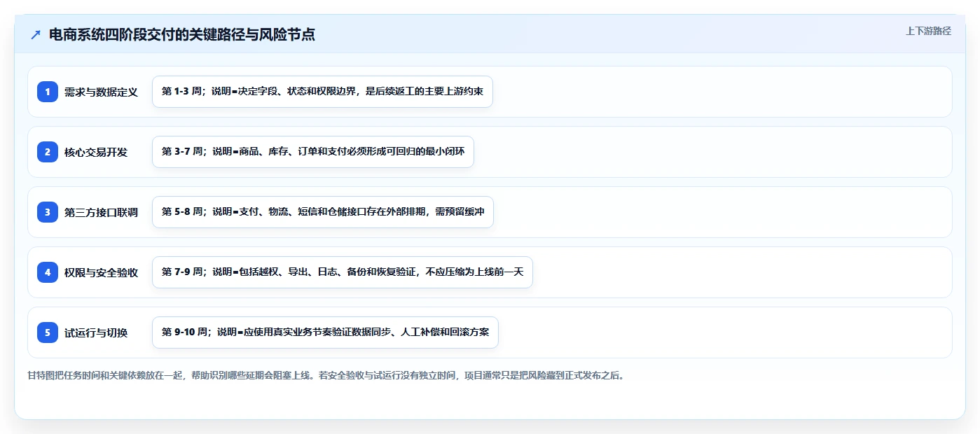This screenshot has height=434, width=980.
Task: Open the 第 9-10 周 description box
Action: [x=325, y=332]
